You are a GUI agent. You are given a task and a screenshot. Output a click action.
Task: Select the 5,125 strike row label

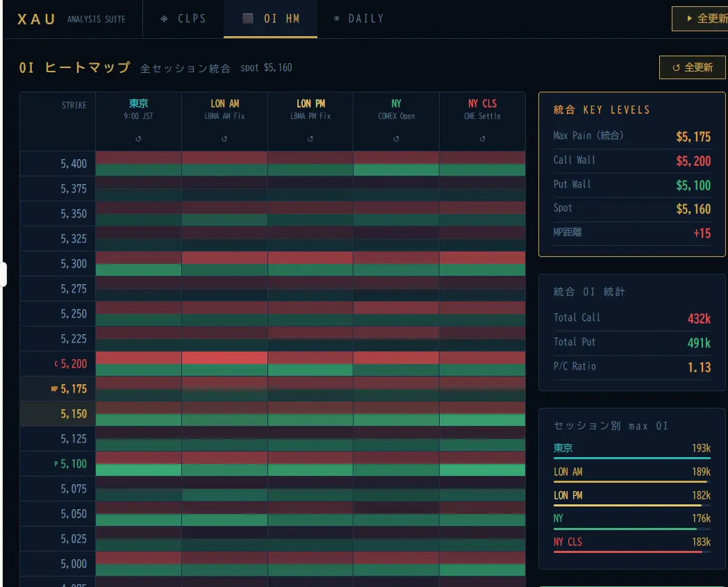click(74, 439)
